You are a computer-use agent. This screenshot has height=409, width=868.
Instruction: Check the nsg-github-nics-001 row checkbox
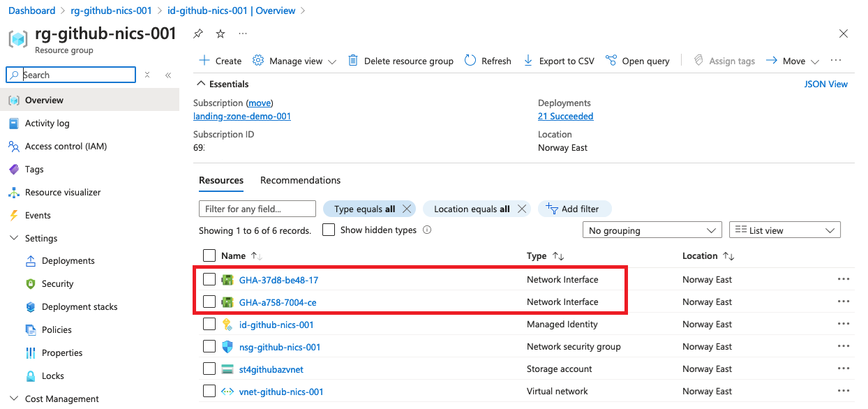[209, 347]
